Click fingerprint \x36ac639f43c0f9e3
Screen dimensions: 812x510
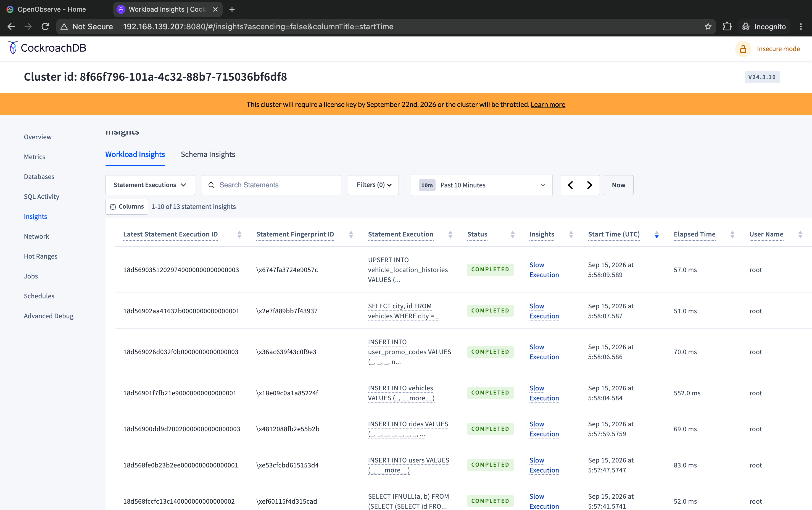pyautogui.click(x=286, y=352)
